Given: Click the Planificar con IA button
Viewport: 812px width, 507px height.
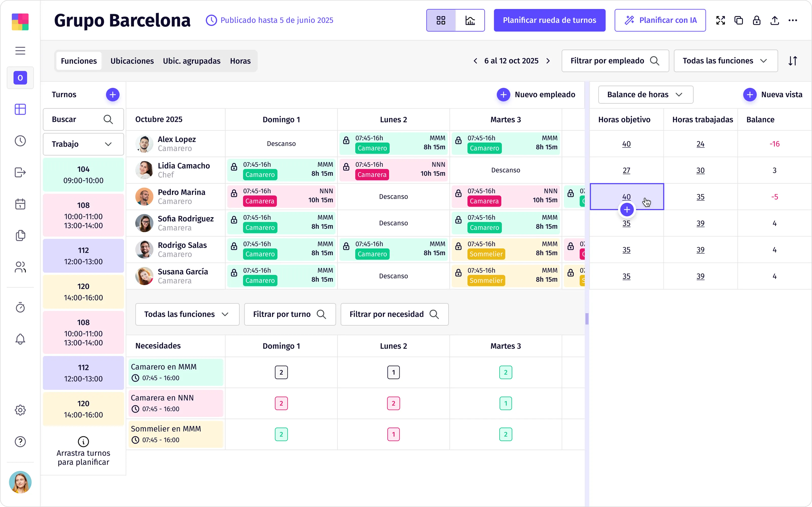Looking at the screenshot, I should click(x=660, y=21).
